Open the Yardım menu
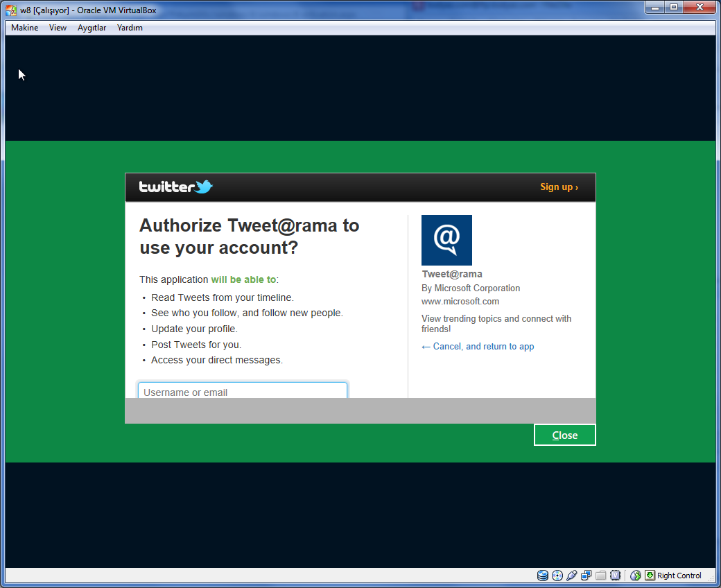721x588 pixels. (130, 28)
